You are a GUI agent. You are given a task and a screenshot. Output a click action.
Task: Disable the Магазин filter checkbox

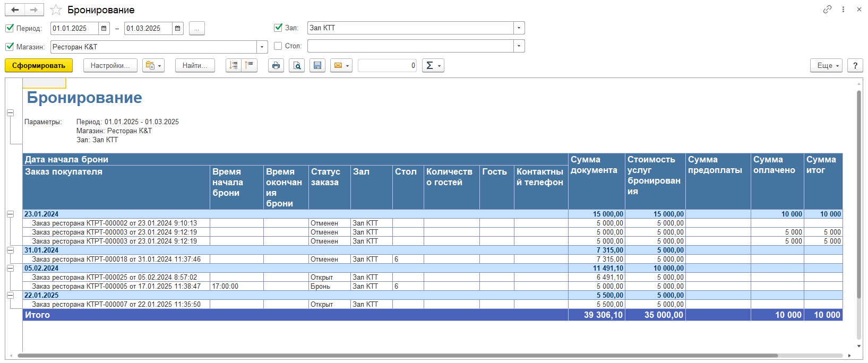click(10, 47)
